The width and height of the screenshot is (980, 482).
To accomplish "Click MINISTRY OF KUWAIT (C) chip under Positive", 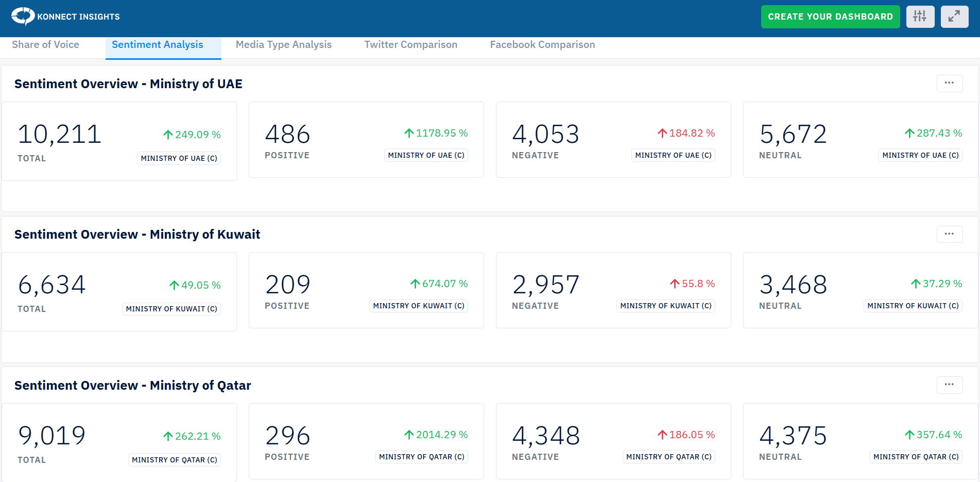I will click(x=419, y=306).
